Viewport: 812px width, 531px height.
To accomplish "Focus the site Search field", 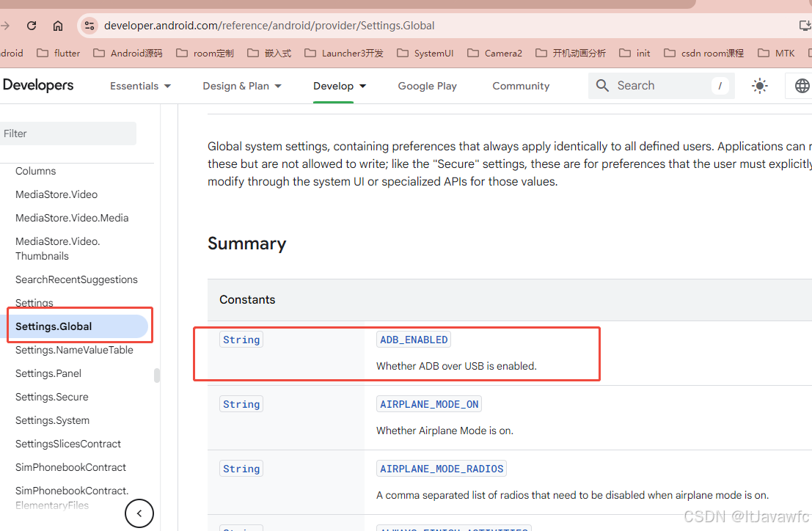I will 662,85.
